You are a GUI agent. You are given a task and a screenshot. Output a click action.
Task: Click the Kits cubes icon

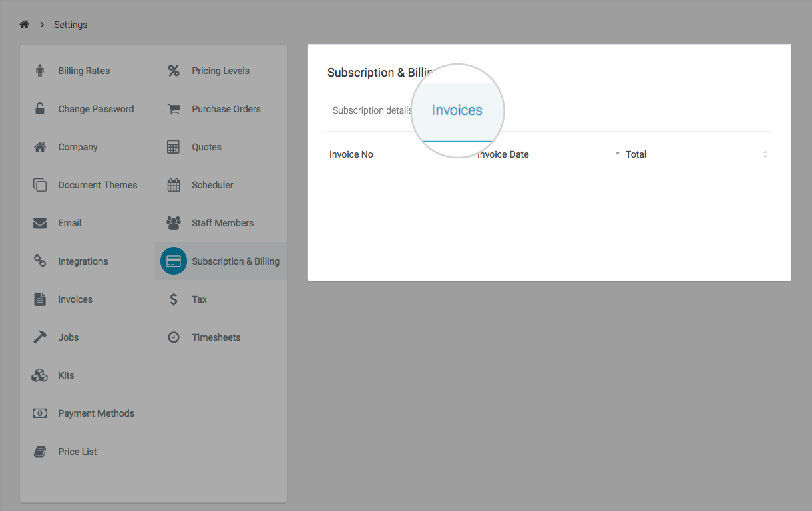(x=40, y=375)
